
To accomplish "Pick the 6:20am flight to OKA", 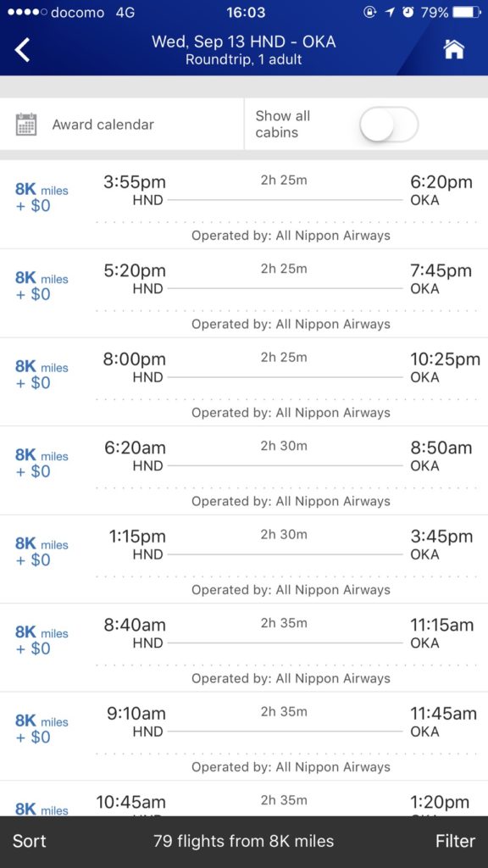I will click(244, 470).
